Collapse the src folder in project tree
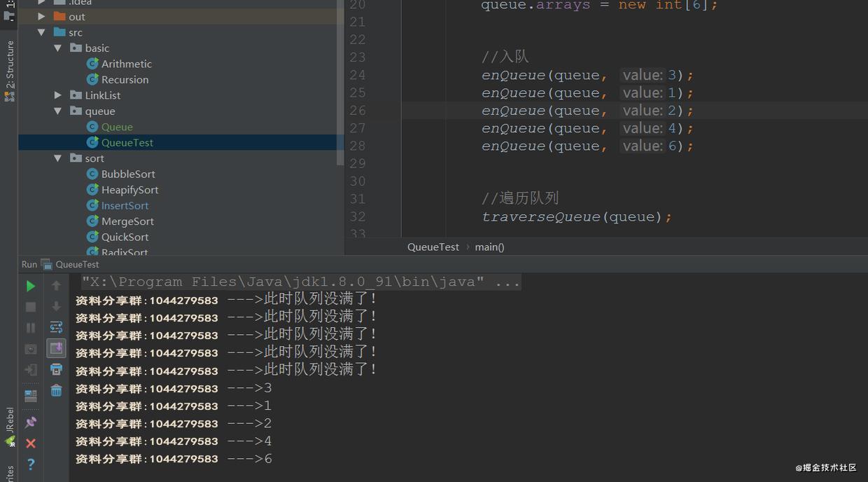Image resolution: width=868 pixels, height=482 pixels. [41, 32]
